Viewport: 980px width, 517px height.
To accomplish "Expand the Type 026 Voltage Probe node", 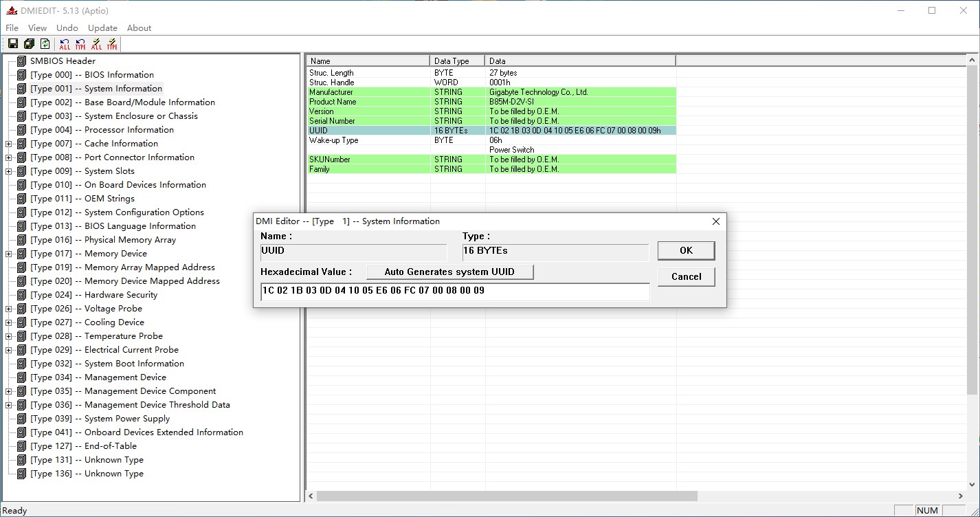I will (x=8, y=309).
